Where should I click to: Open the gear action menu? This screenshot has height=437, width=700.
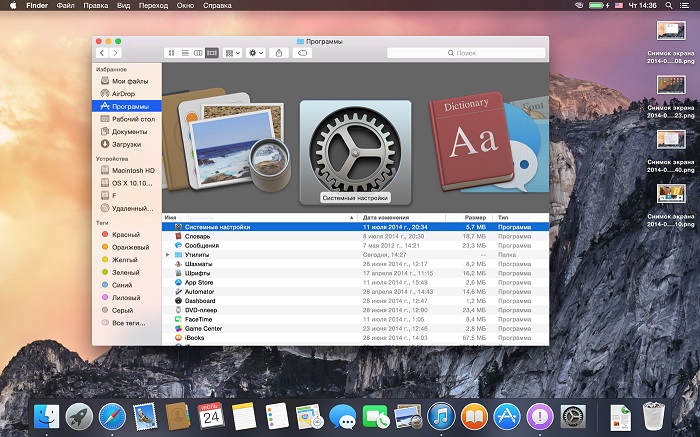click(x=256, y=53)
